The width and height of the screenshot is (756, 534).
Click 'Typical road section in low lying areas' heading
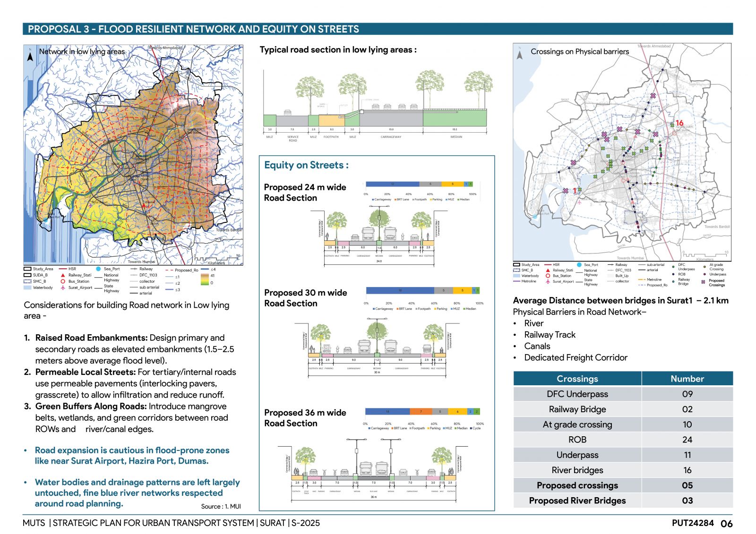pos(338,50)
